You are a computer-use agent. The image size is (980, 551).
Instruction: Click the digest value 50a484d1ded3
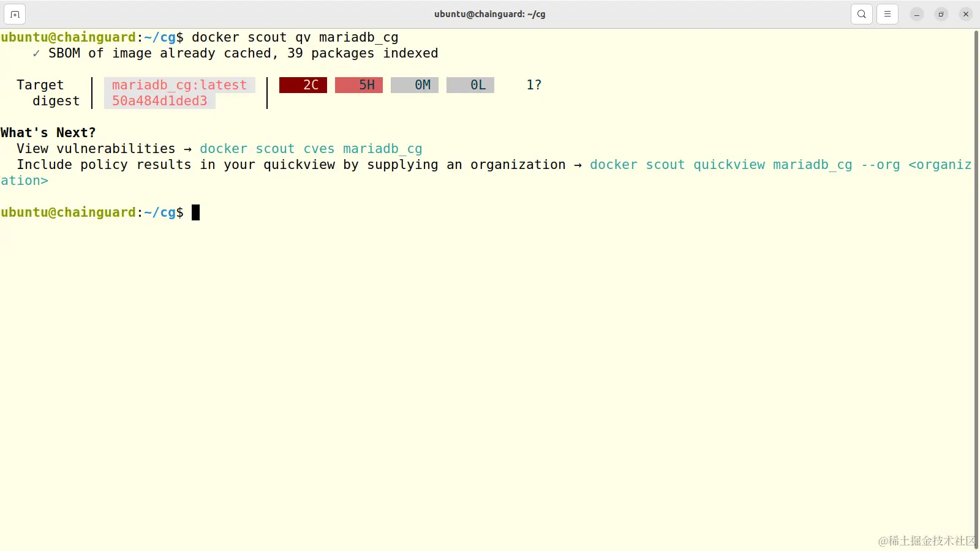click(x=160, y=101)
